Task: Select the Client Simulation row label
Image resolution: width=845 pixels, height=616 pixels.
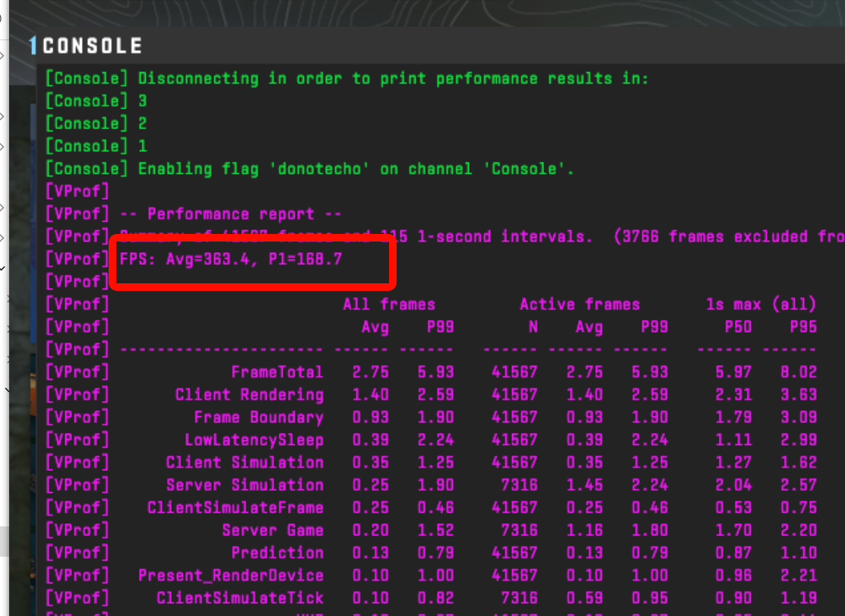Action: pos(245,463)
